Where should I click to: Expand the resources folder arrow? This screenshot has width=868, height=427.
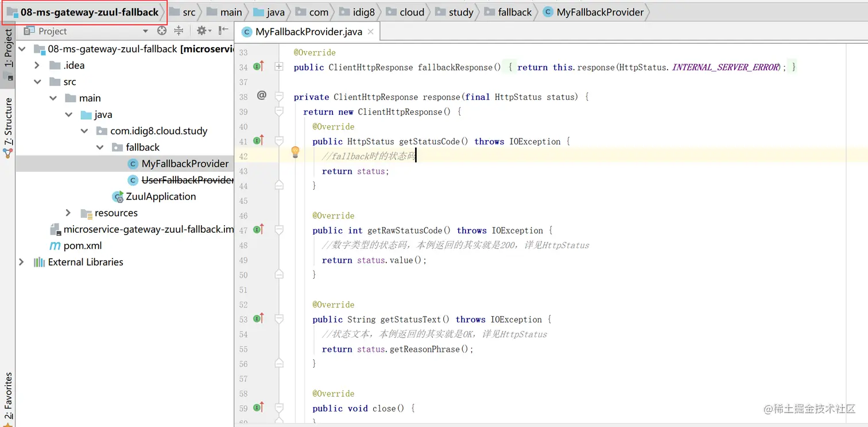tap(68, 213)
